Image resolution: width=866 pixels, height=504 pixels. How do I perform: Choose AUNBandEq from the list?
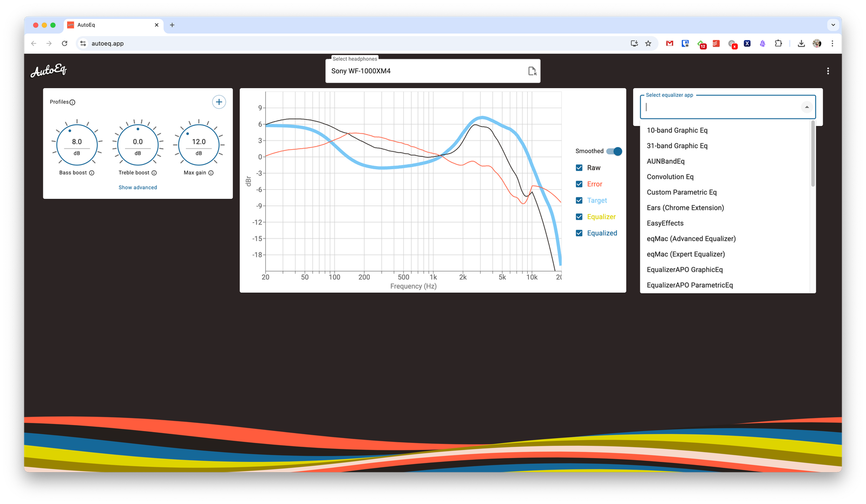725,161
